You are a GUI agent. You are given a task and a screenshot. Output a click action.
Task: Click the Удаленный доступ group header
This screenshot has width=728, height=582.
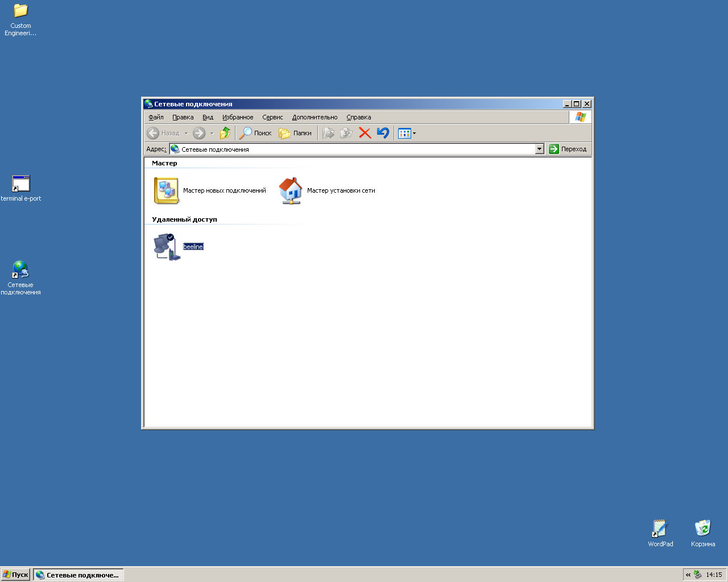(184, 219)
